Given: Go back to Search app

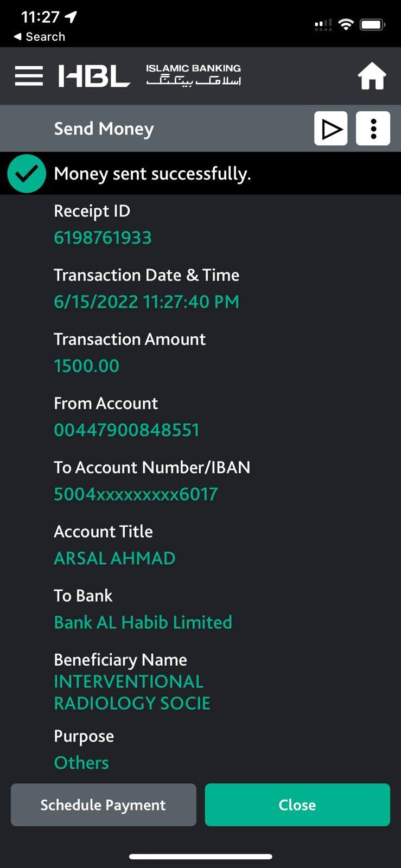Looking at the screenshot, I should [x=39, y=37].
